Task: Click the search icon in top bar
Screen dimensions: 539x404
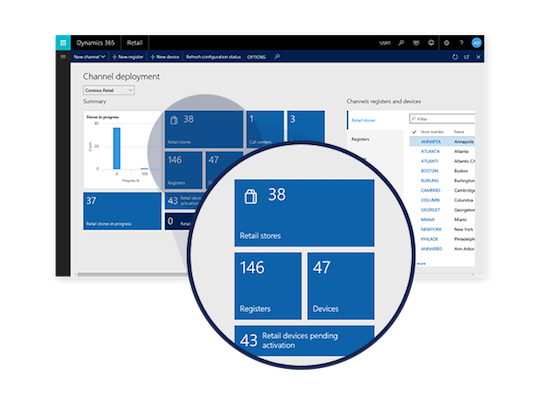Action: tap(401, 43)
